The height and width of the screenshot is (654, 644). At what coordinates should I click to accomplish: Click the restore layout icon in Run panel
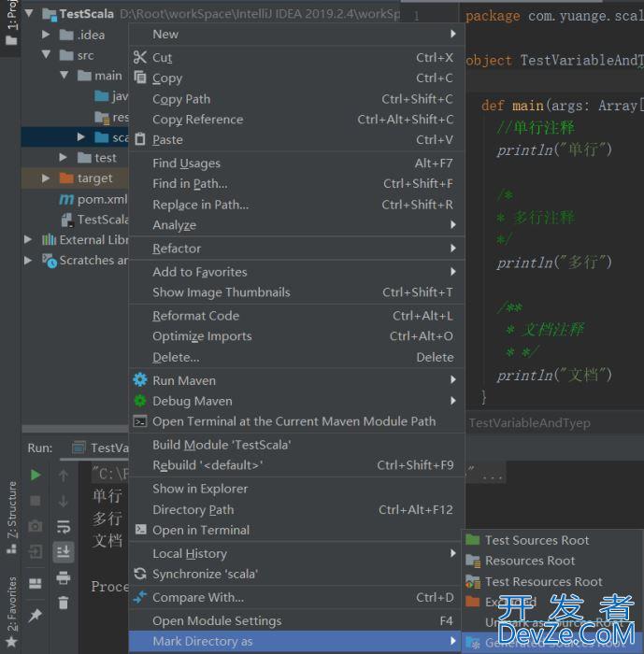click(x=36, y=583)
